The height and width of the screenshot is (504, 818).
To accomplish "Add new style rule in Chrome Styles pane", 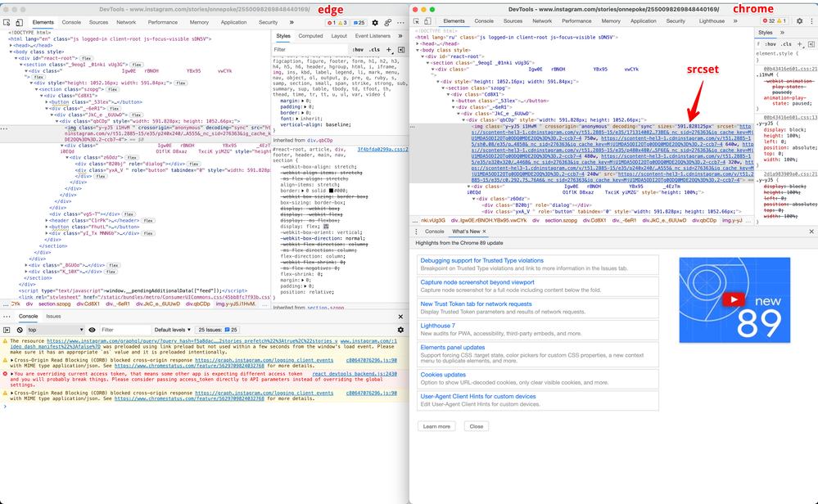I will (800, 44).
